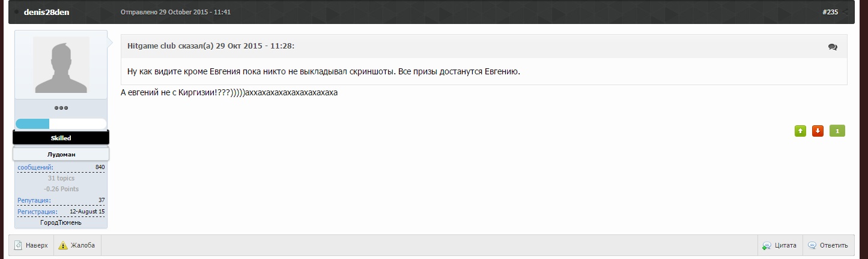Click the share icon beside #235
Viewport: 868px width, 259px height.
(x=845, y=12)
